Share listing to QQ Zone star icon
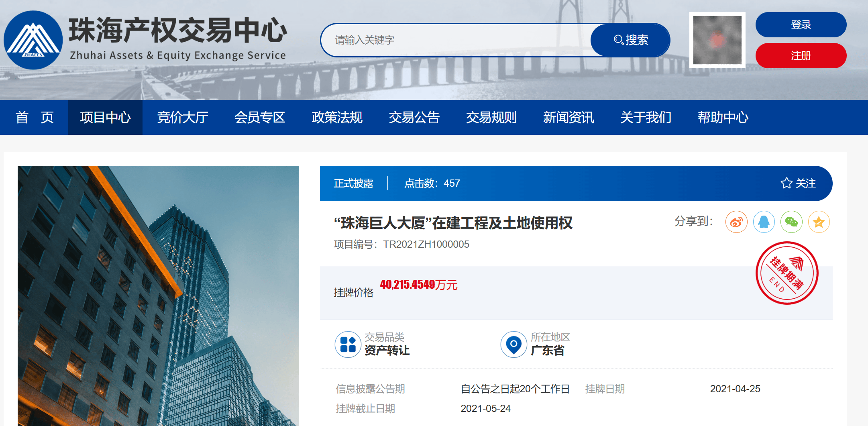Viewport: 868px width, 426px height. 819,222
